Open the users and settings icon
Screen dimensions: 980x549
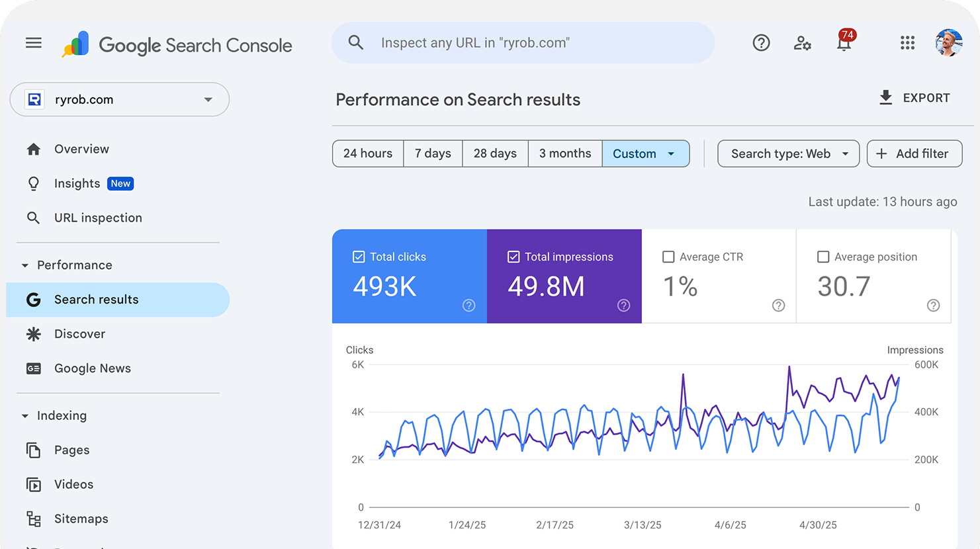coord(802,43)
